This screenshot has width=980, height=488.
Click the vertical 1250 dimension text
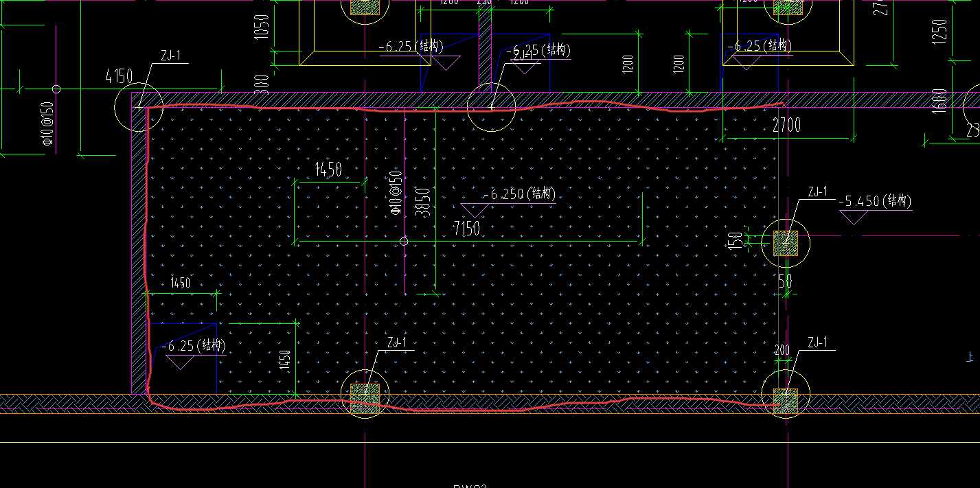pyautogui.click(x=940, y=32)
